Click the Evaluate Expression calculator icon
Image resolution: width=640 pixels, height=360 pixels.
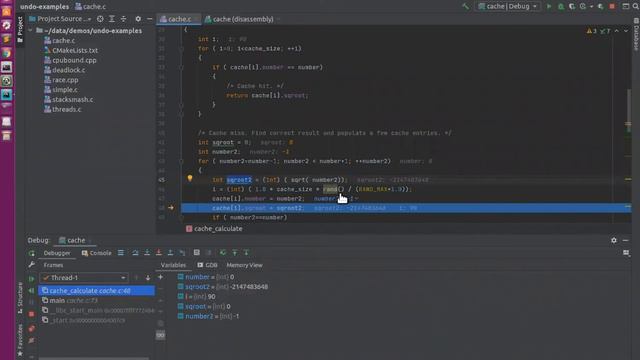point(197,253)
